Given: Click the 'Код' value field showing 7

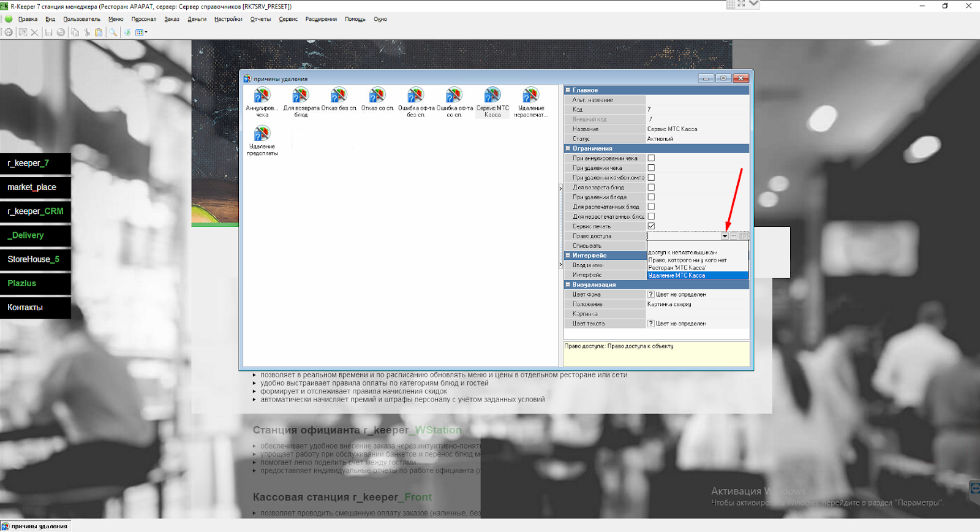Looking at the screenshot, I should 698,110.
